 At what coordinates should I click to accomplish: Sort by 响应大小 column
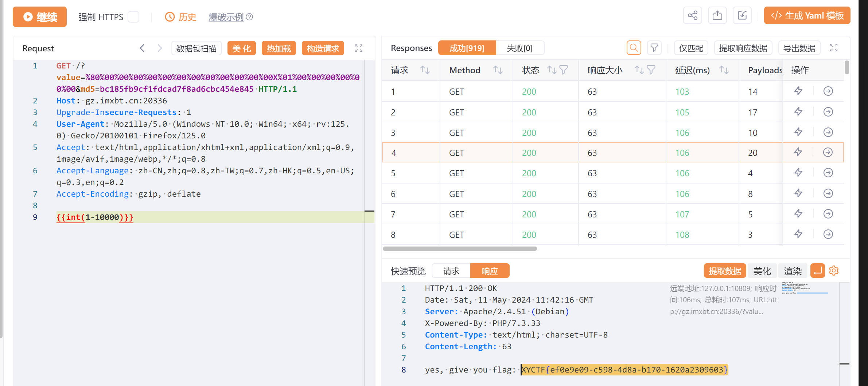[x=639, y=70]
